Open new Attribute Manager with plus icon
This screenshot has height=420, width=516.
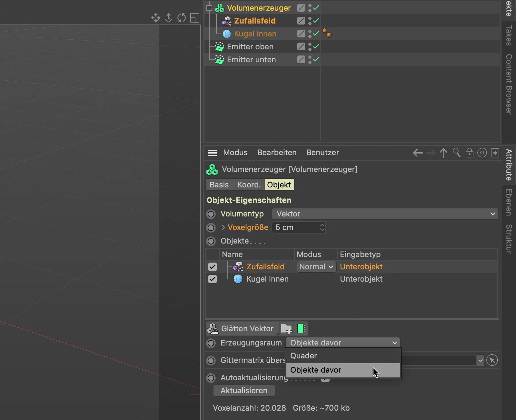(495, 153)
